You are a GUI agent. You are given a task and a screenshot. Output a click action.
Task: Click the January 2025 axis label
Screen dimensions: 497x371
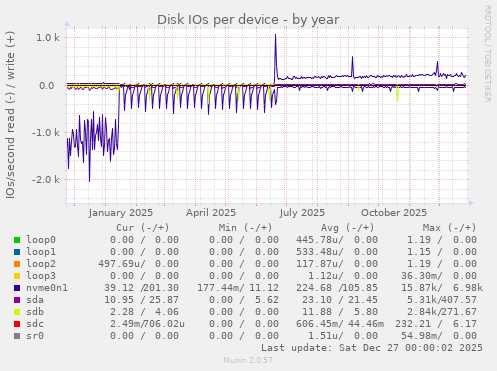click(x=121, y=213)
